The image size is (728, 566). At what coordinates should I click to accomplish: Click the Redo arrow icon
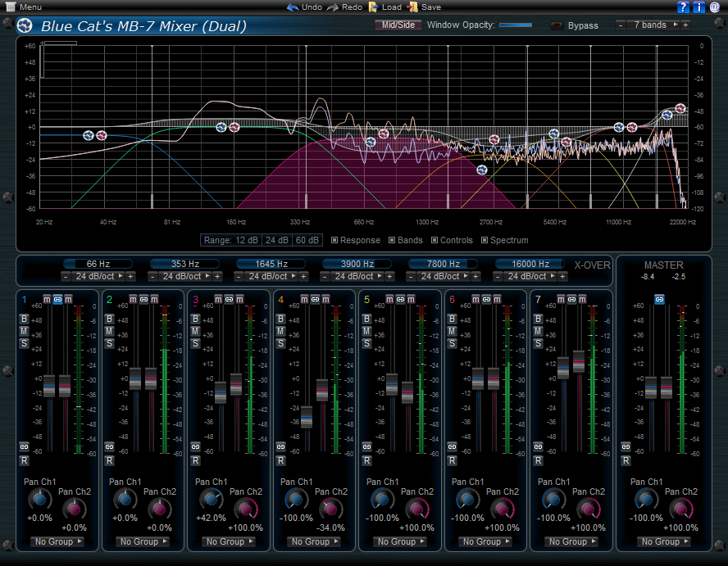[x=332, y=7]
